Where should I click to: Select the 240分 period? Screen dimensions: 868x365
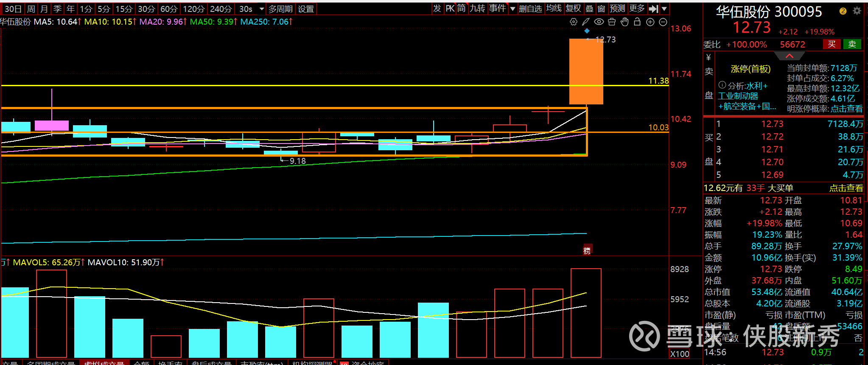(x=221, y=9)
